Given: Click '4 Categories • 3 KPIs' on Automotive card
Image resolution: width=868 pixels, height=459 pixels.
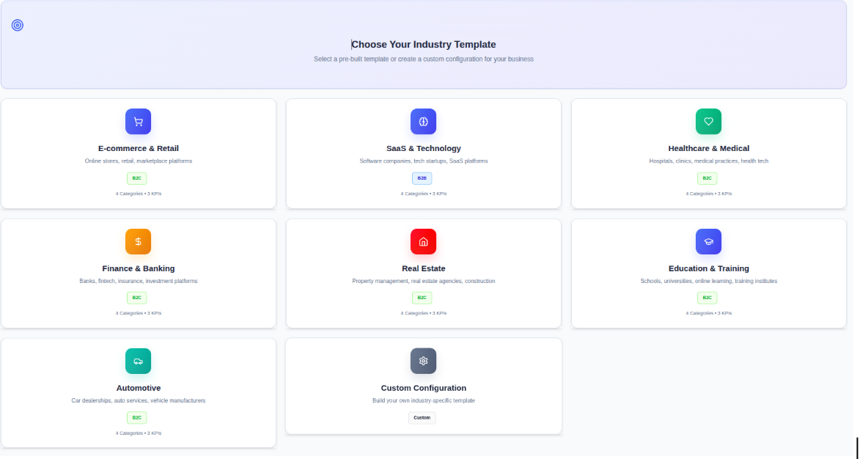Looking at the screenshot, I should (x=139, y=433).
